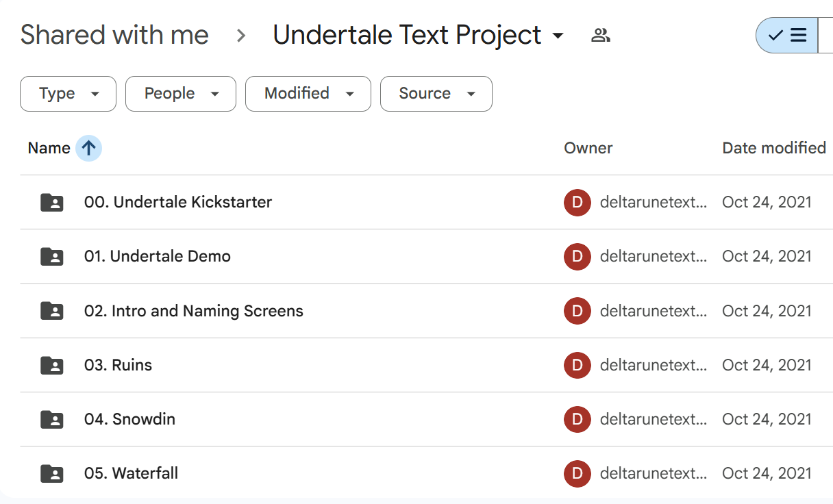Open deltarunetext owner avatar for 02. Intro folder
This screenshot has width=833, height=504.
click(577, 311)
